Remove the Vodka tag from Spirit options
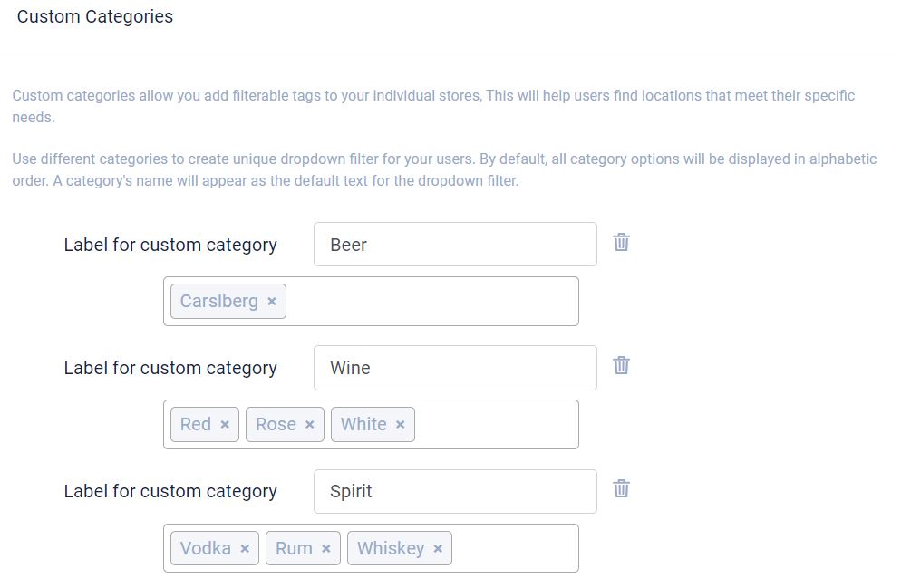The height and width of the screenshot is (588, 901). (x=244, y=548)
